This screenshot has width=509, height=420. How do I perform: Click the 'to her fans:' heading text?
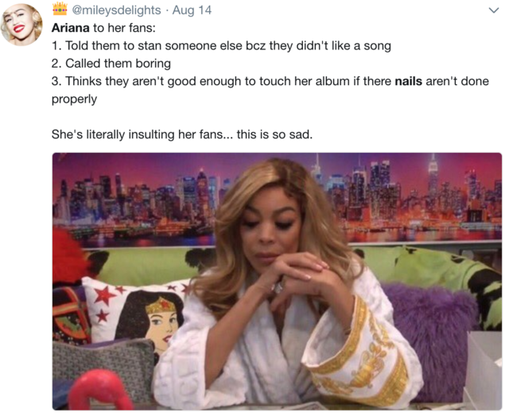[124, 28]
